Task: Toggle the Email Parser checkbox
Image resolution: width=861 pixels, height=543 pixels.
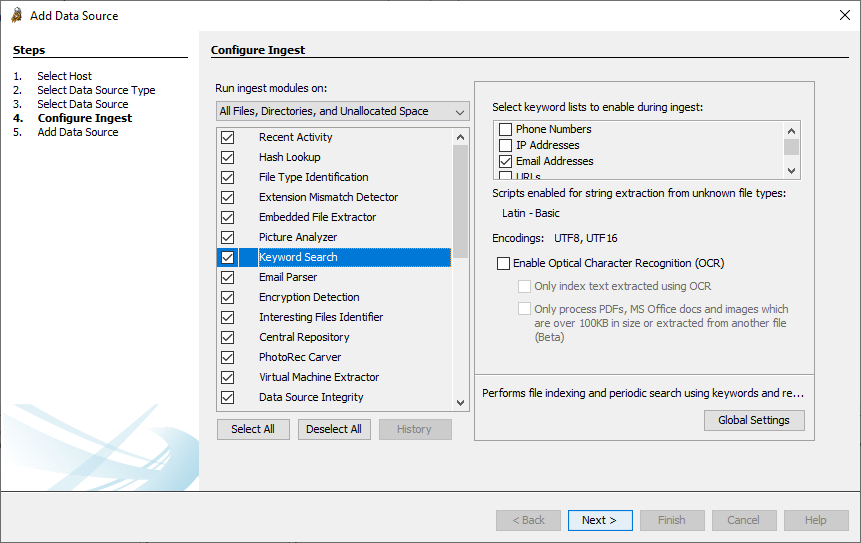Action: [x=227, y=277]
